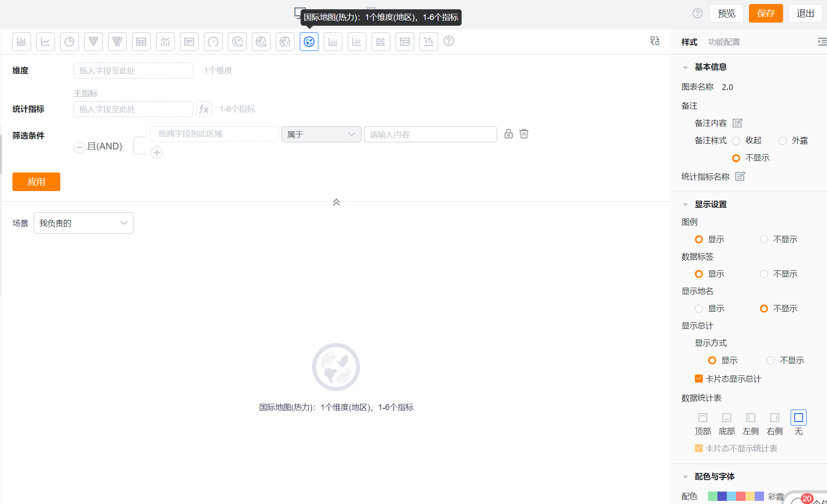The image size is (827, 504).
Task: Choose the table chart type icon
Action: [x=141, y=42]
